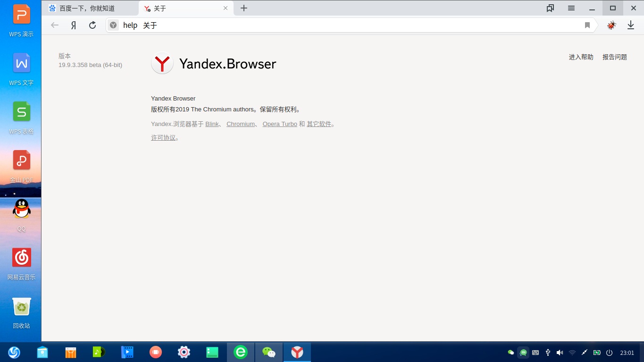This screenshot has height=362, width=644.
Task: Open the 许可协议 license link
Action: point(163,138)
